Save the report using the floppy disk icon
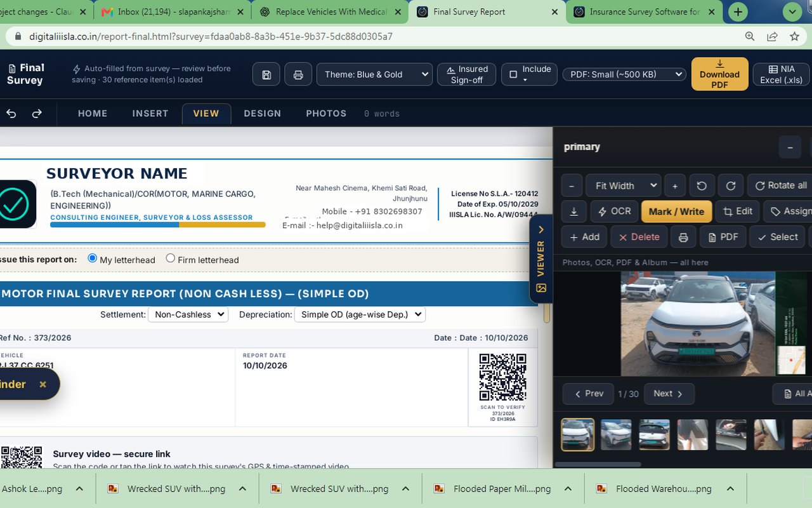This screenshot has width=812, height=508. click(x=266, y=75)
